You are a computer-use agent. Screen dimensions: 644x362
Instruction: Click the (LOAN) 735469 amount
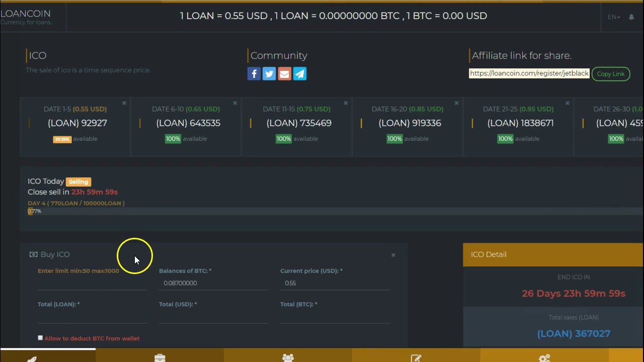299,123
